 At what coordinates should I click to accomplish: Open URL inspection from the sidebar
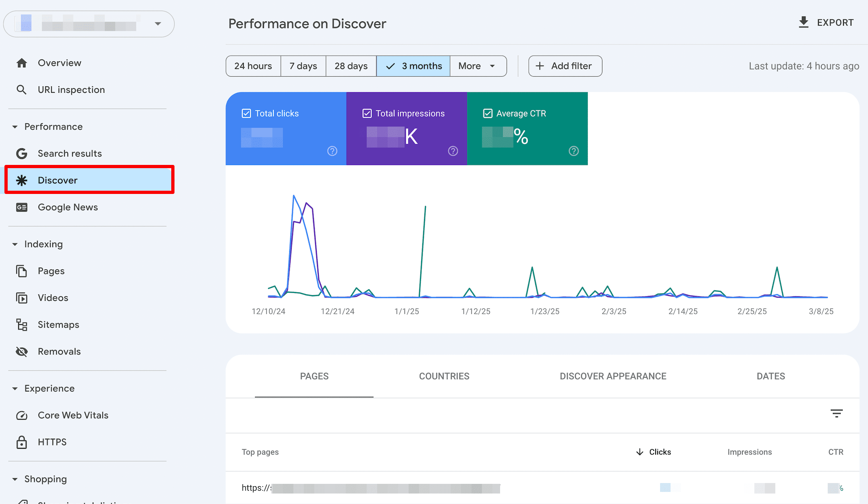point(71,90)
